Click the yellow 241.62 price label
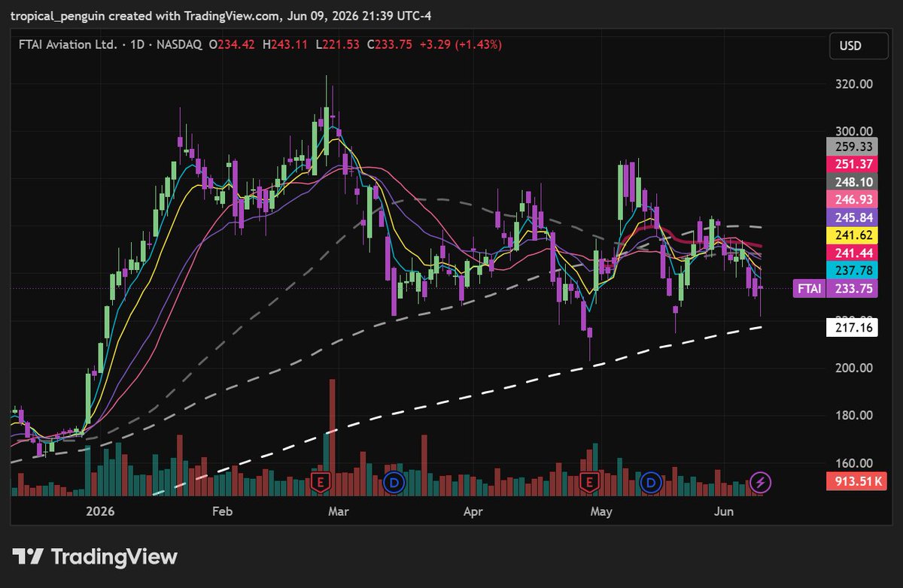 (852, 235)
